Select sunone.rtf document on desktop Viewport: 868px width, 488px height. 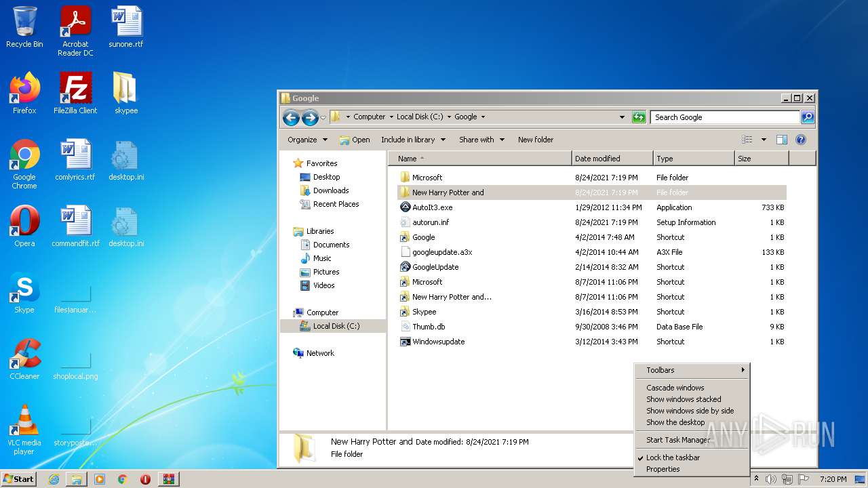[126, 28]
